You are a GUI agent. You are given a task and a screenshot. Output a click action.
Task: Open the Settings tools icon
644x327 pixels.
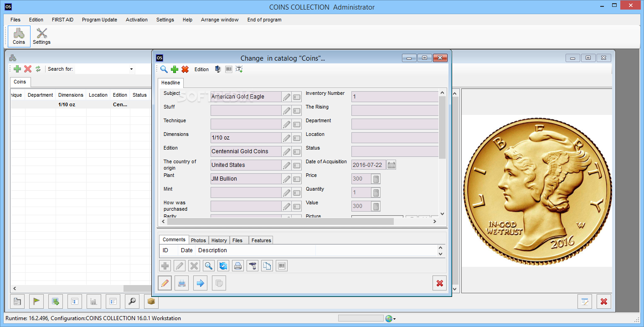[41, 36]
